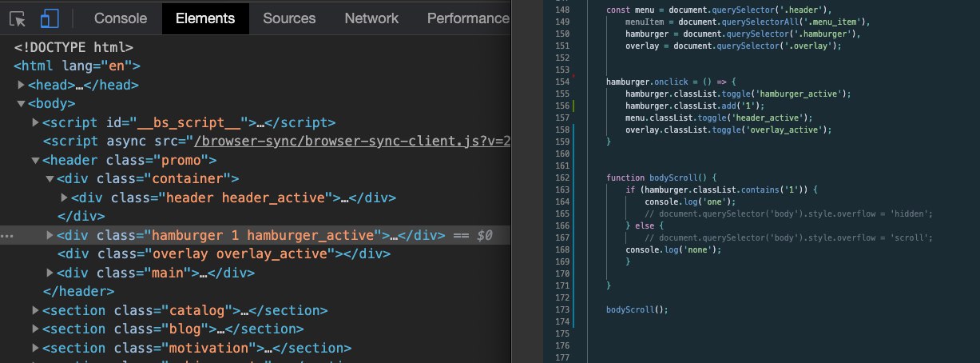Expand the catalog section node
The width and height of the screenshot is (980, 363).
(35, 310)
